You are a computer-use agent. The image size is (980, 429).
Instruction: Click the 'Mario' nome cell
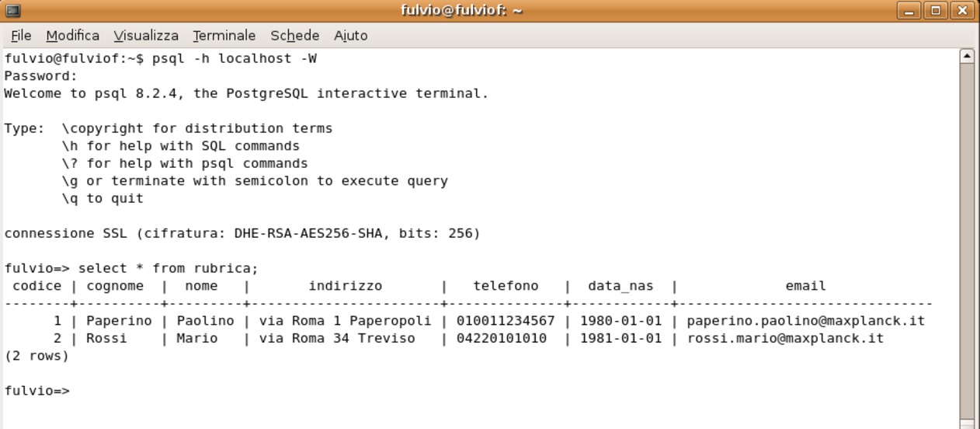(x=197, y=339)
